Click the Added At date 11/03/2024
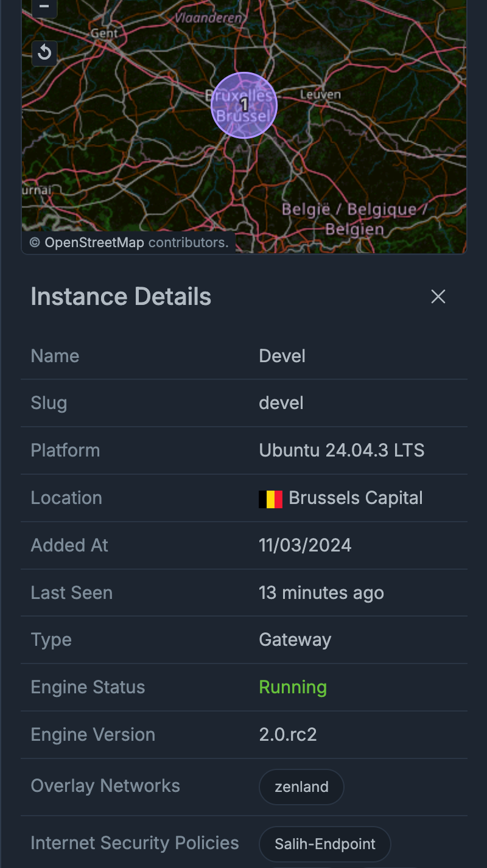The height and width of the screenshot is (868, 487). point(305,545)
